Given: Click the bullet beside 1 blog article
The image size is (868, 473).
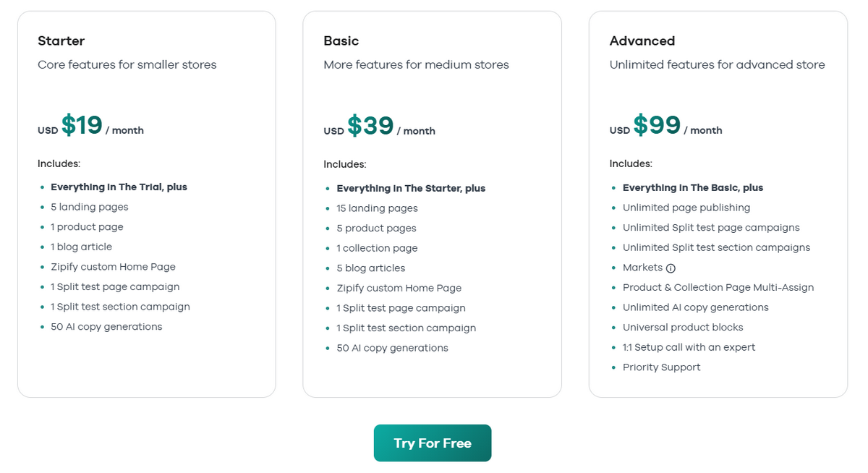Looking at the screenshot, I should [41, 247].
